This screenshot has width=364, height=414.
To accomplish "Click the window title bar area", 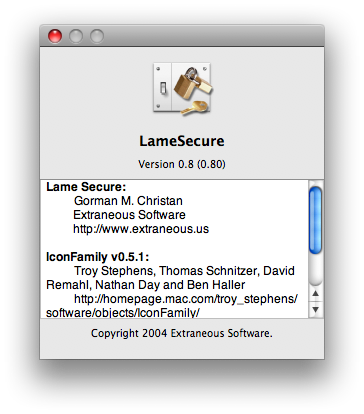I will tap(213, 36).
